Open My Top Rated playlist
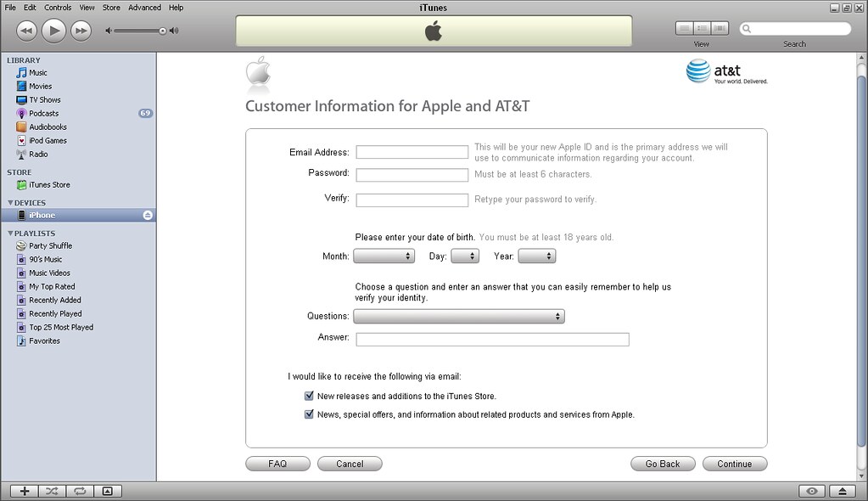Viewport: 868px width, 501px height. click(52, 286)
